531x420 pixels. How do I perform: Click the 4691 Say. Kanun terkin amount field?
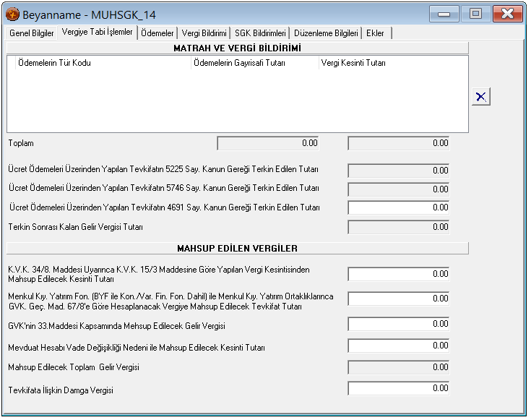point(398,208)
